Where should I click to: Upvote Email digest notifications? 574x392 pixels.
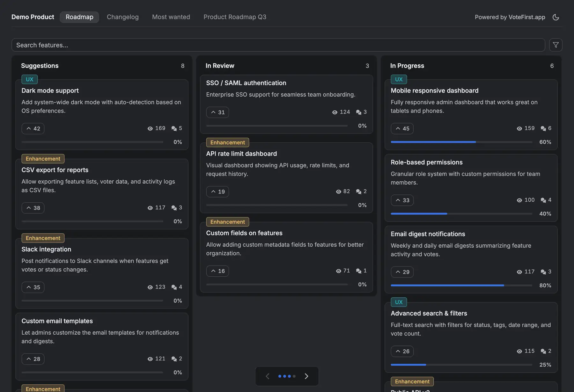coord(402,272)
